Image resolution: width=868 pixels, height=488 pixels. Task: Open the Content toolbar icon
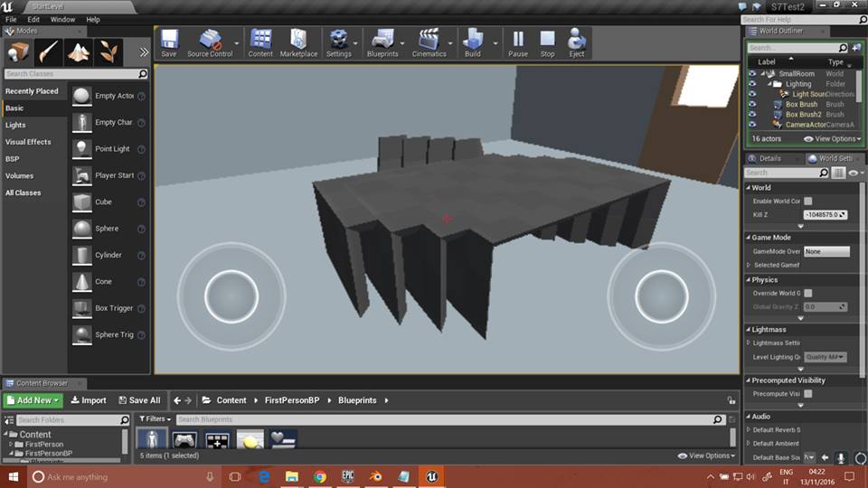click(x=260, y=42)
